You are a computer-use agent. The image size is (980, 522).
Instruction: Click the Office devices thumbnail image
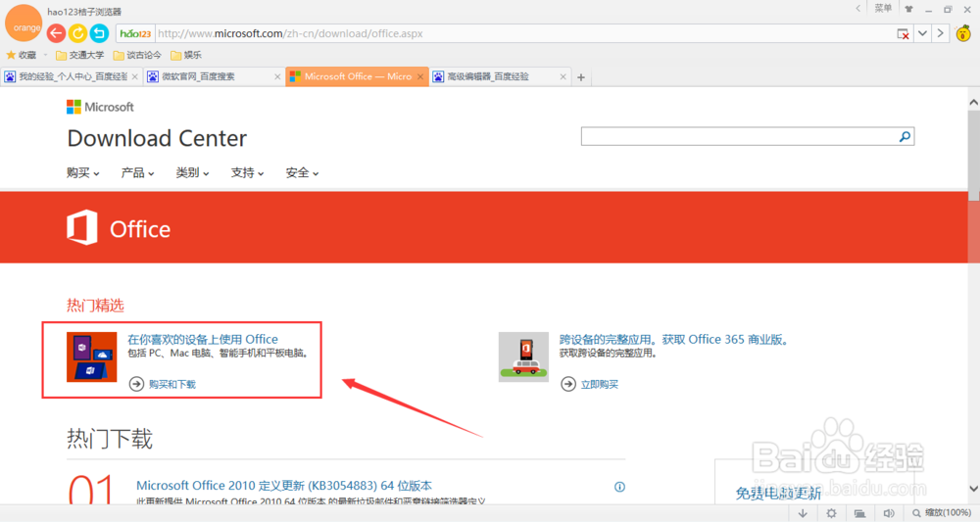click(x=92, y=357)
